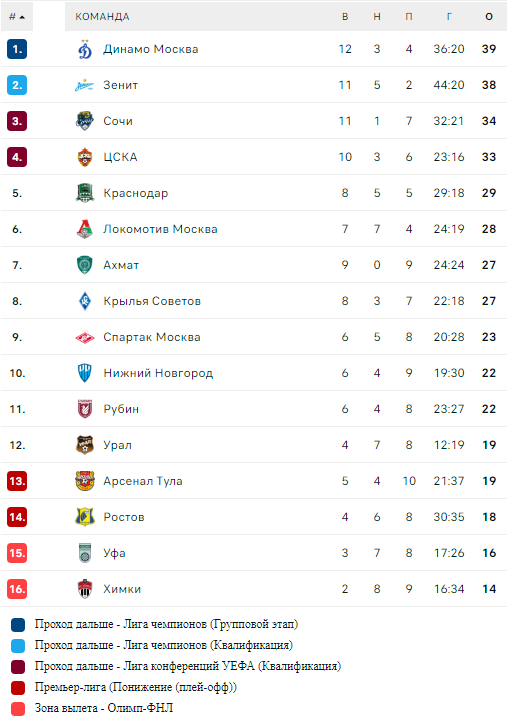Click the red position badge 16
507x725 pixels.
[17, 589]
